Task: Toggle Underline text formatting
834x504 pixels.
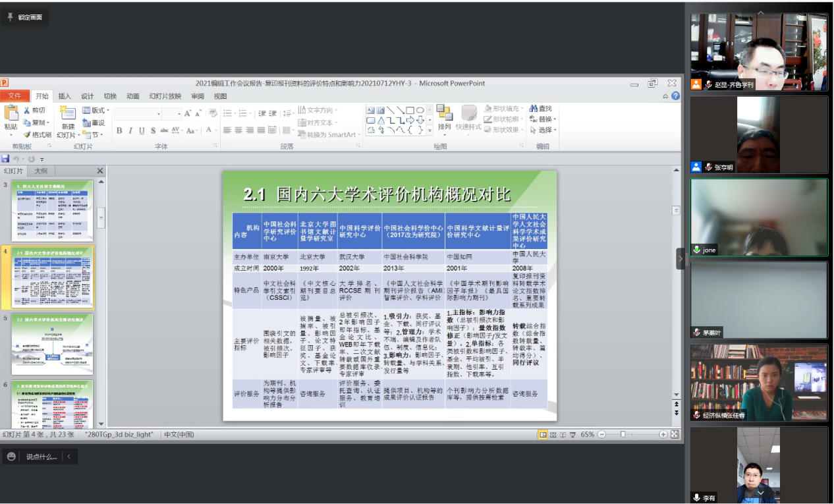Action: (142, 130)
